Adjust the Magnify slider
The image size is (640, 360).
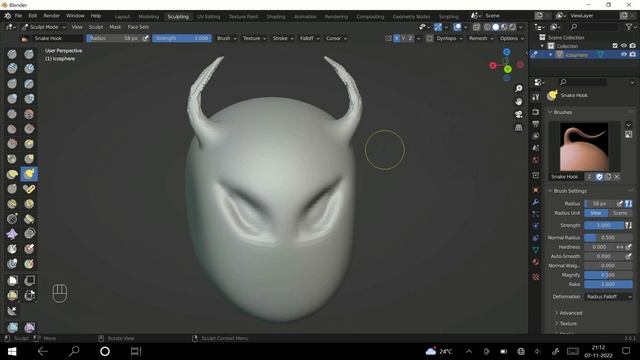coord(609,275)
